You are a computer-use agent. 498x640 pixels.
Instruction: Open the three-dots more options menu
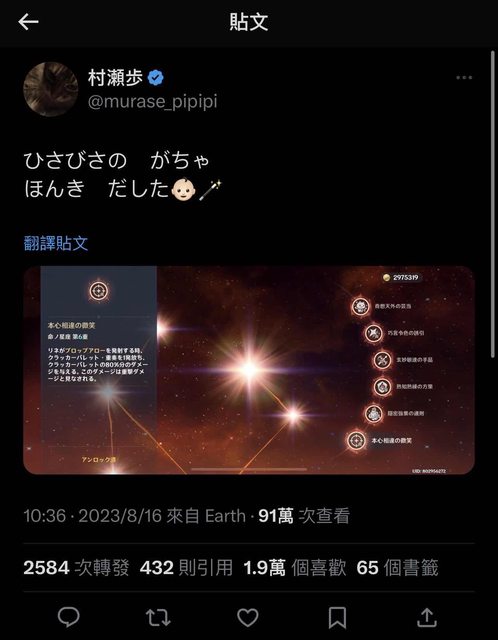(464, 78)
